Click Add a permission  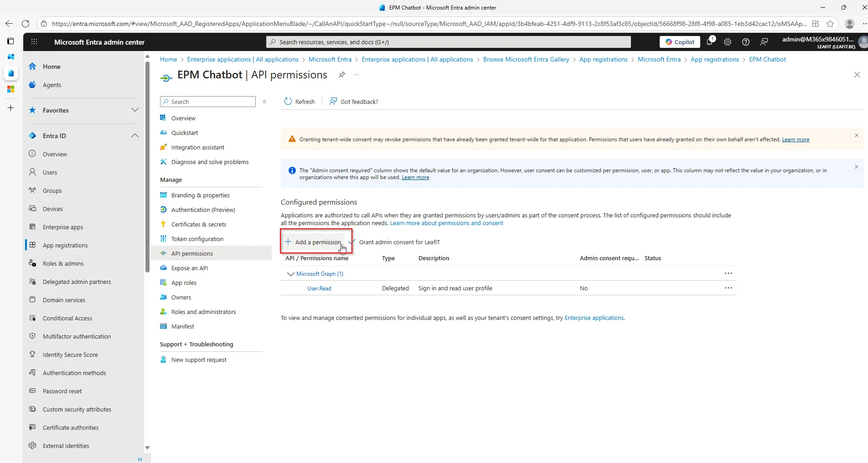[313, 242]
